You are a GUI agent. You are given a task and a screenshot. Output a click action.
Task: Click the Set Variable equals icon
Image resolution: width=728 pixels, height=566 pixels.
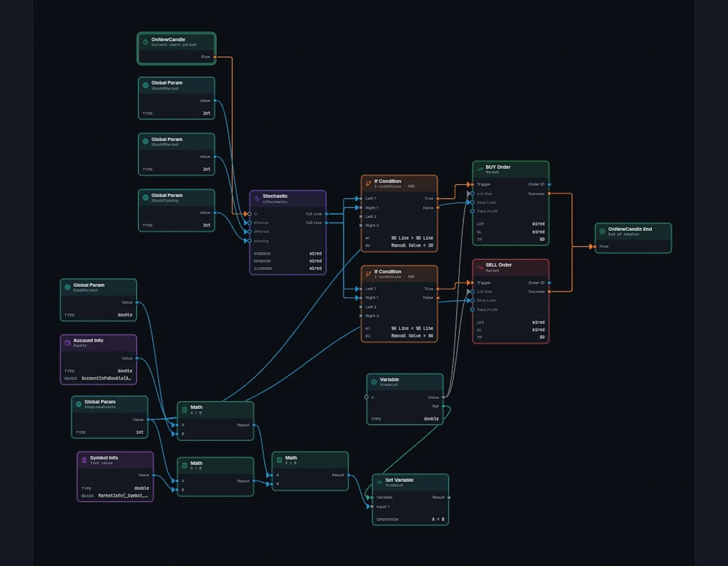click(x=379, y=482)
